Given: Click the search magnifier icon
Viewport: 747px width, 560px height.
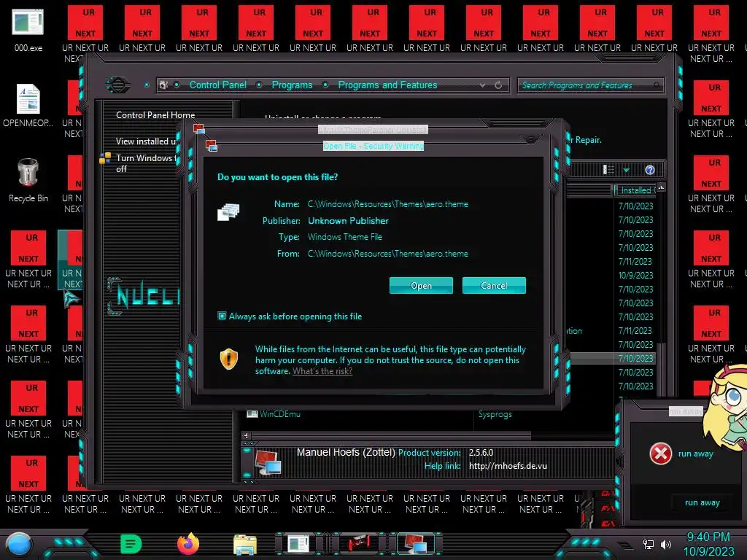Looking at the screenshot, I should point(657,85).
